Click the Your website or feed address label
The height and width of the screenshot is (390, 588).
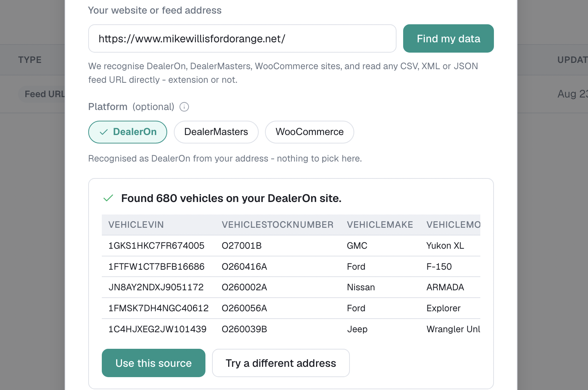pyautogui.click(x=155, y=10)
